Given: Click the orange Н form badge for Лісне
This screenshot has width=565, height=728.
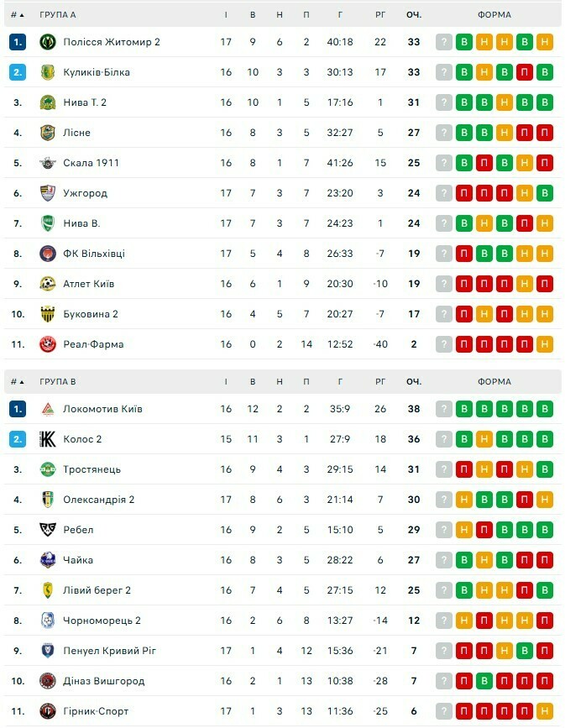Looking at the screenshot, I should click(505, 133).
